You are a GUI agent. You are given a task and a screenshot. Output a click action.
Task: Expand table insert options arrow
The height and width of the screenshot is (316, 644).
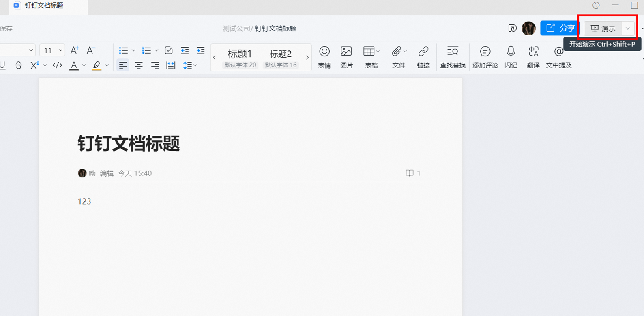pos(378,52)
